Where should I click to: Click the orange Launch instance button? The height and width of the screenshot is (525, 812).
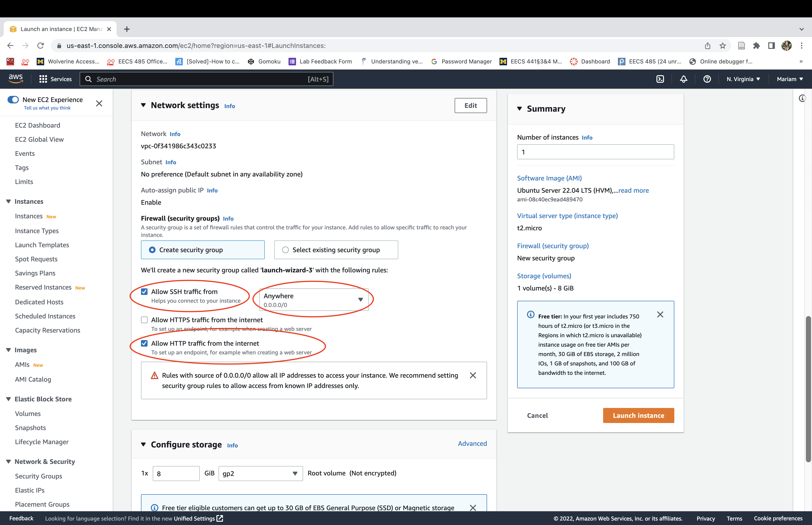pos(638,415)
